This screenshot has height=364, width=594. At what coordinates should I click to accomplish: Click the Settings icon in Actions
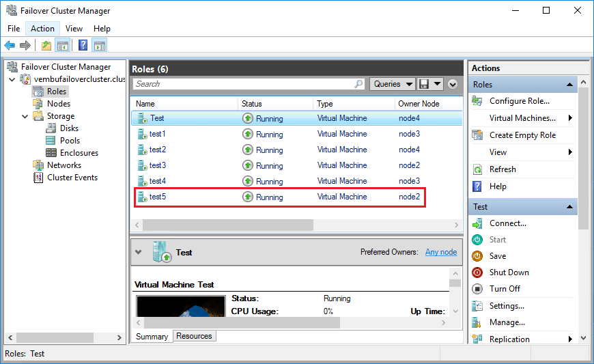[477, 306]
